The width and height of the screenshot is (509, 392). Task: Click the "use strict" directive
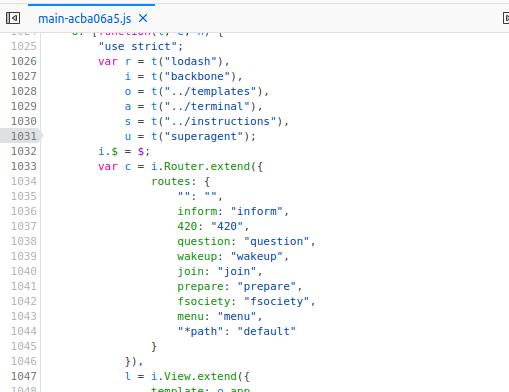pyautogui.click(x=138, y=46)
